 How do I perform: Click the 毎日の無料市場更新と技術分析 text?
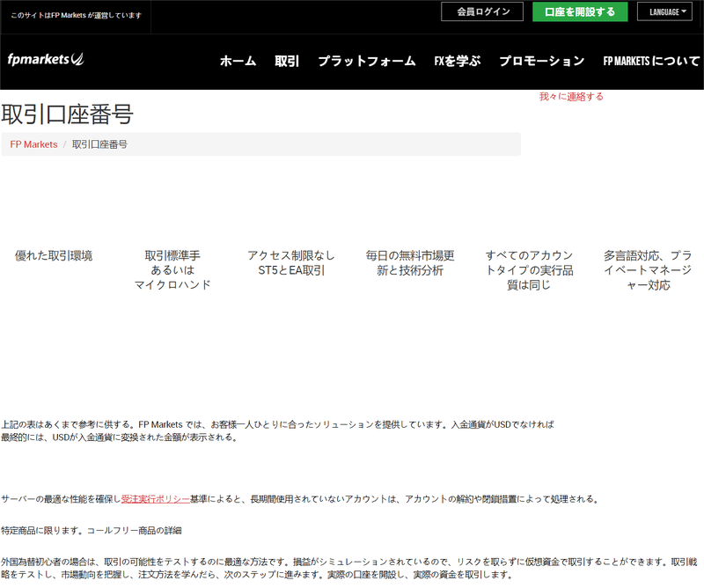click(x=410, y=263)
